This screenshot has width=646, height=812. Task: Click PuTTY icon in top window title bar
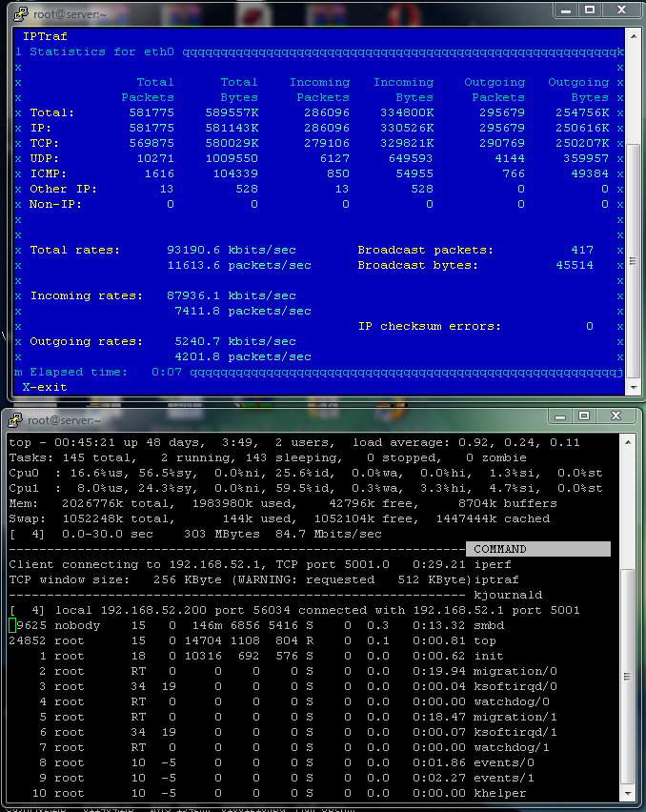[15, 420]
